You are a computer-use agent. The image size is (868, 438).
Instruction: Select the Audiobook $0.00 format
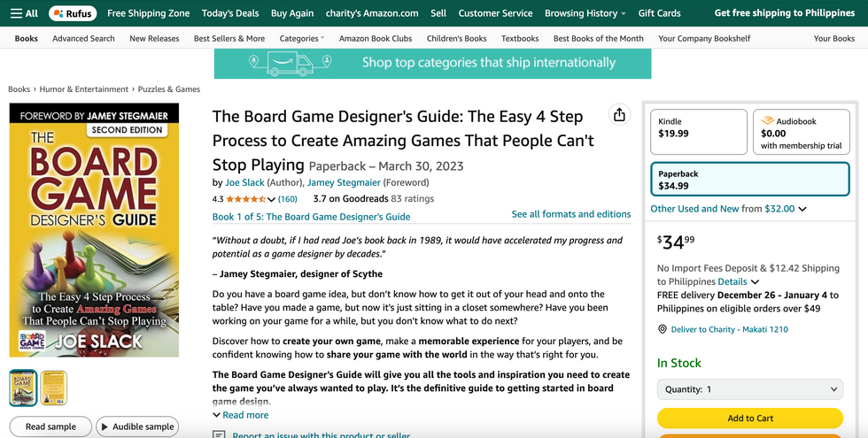pos(801,132)
